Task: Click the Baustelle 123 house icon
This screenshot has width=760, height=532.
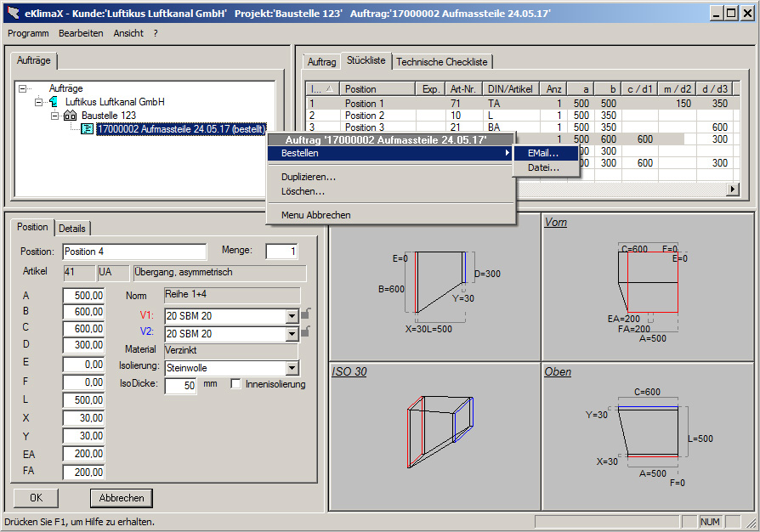Action: coord(71,116)
